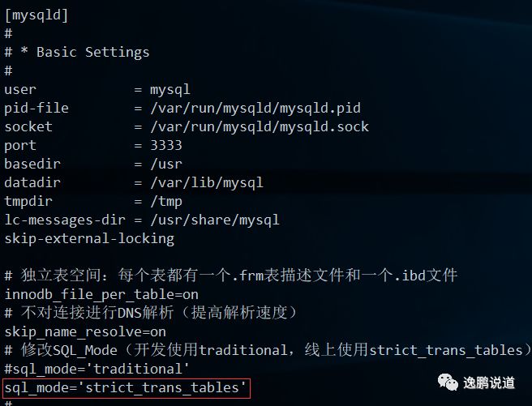
Task: Click the socket path mysqld.sock value
Action: (260, 126)
